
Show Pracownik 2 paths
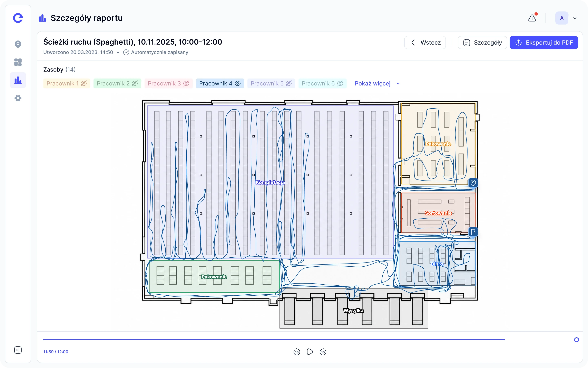(117, 83)
